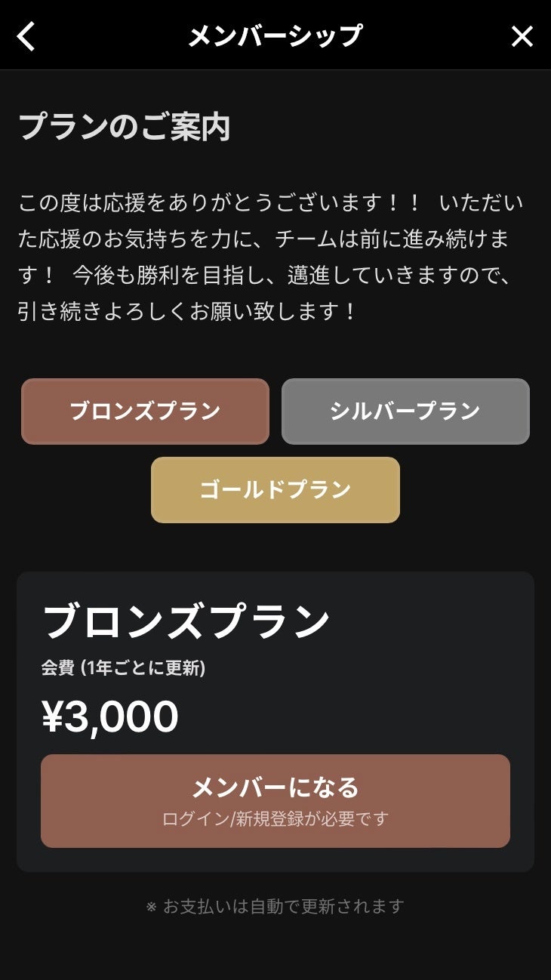Open the ゴールドプラン tab
551x980 pixels.
[275, 490]
